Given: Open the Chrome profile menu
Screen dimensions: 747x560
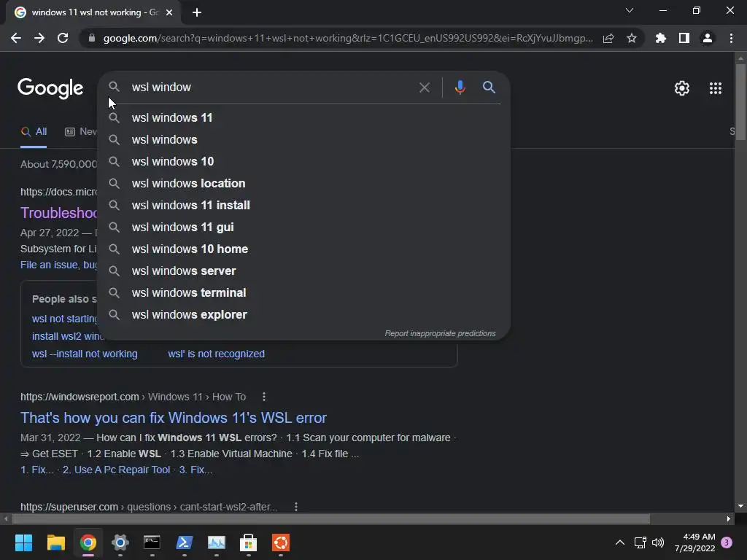Looking at the screenshot, I should 708,38.
